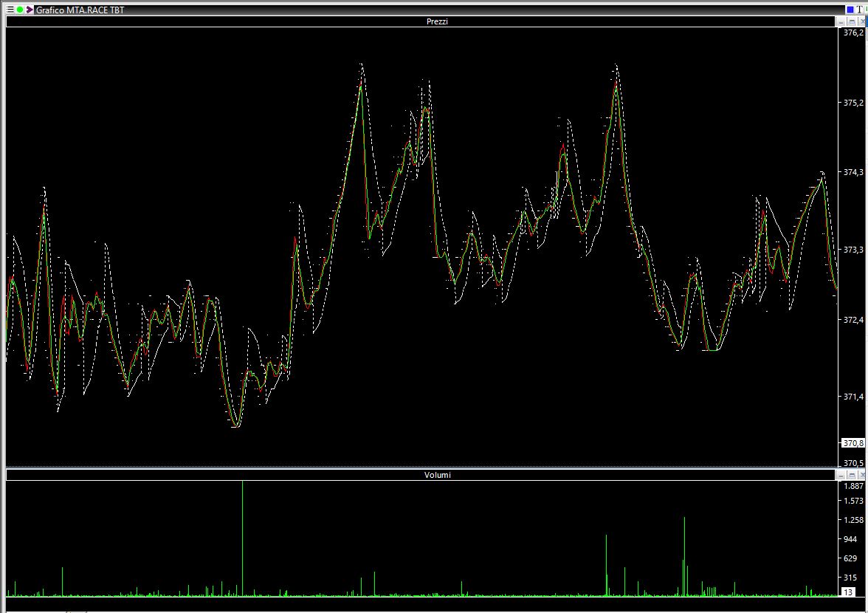Click the 944 volume axis label
The image size is (868, 613).
[850, 539]
